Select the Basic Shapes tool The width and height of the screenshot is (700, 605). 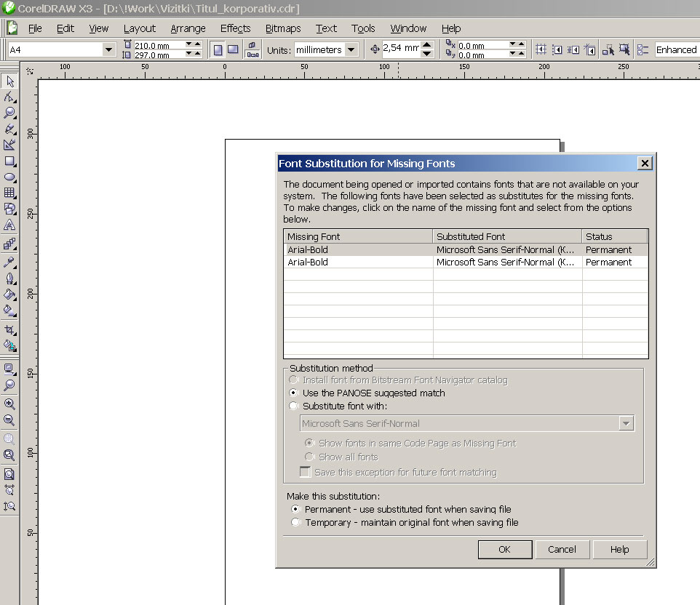coord(9,209)
